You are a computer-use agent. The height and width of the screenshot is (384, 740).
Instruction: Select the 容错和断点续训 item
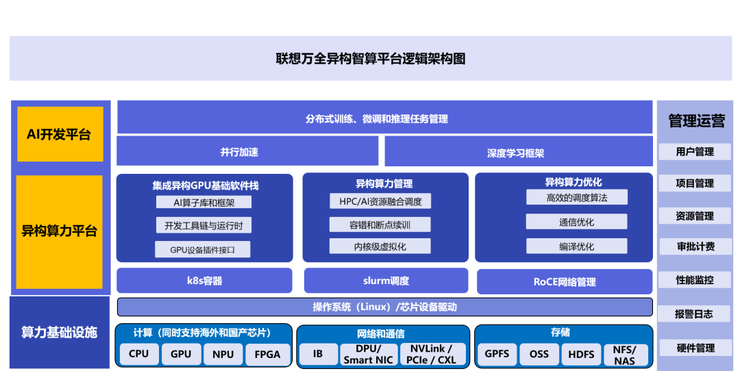380,225
